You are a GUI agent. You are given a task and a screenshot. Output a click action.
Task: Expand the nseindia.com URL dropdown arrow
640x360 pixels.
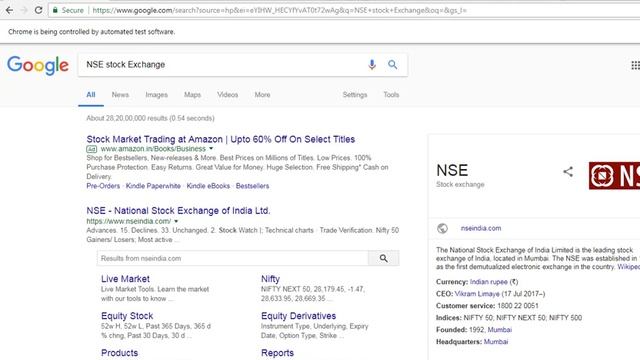(x=176, y=221)
